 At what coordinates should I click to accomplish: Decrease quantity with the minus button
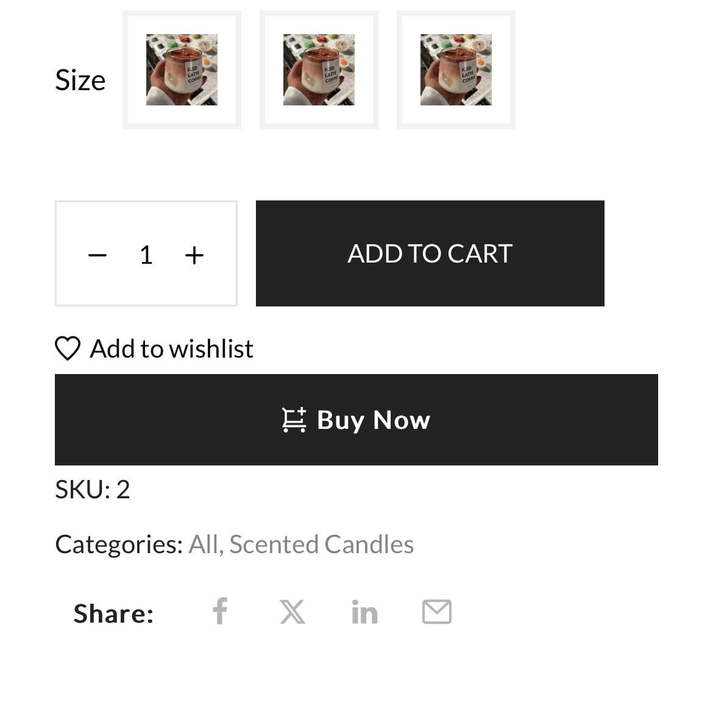pos(98,255)
